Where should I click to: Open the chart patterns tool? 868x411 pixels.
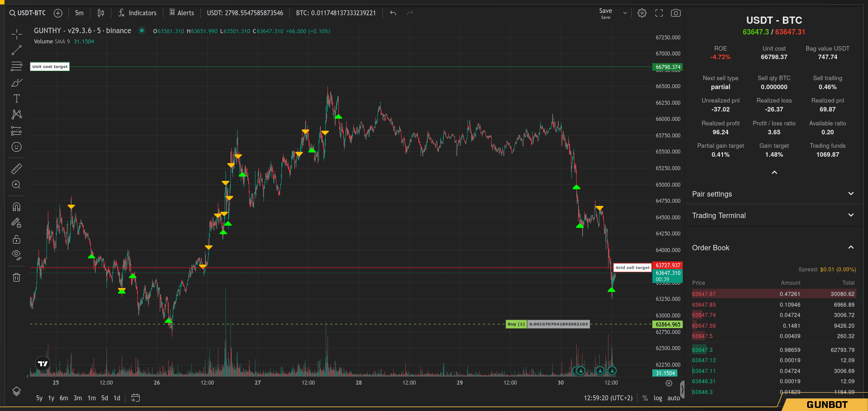17,115
